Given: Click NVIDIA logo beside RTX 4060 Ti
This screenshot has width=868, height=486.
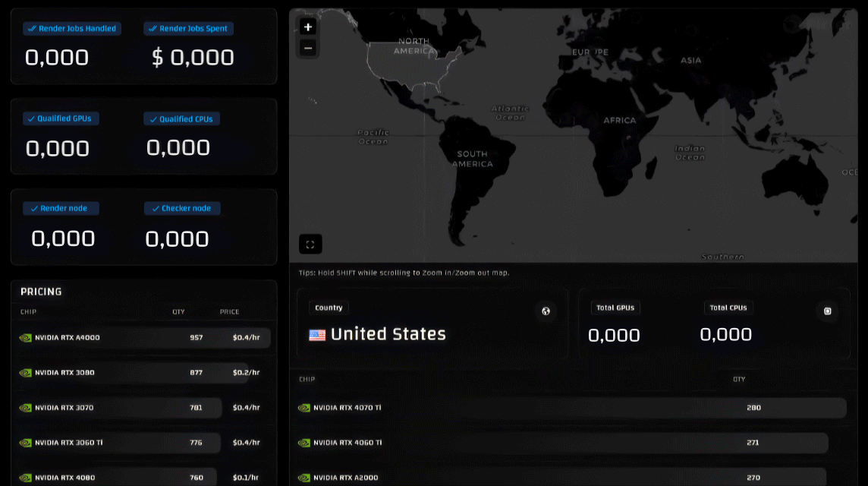Looking at the screenshot, I should [304, 443].
